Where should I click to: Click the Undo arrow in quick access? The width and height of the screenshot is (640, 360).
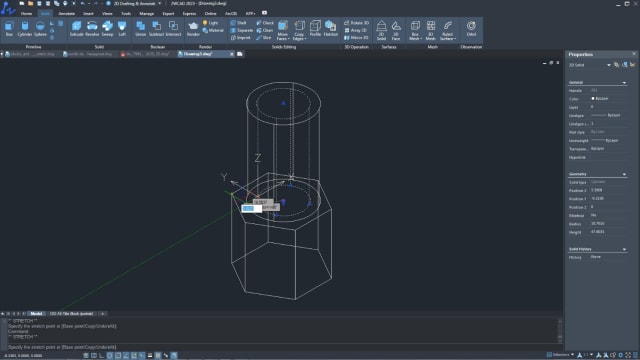[83, 4]
